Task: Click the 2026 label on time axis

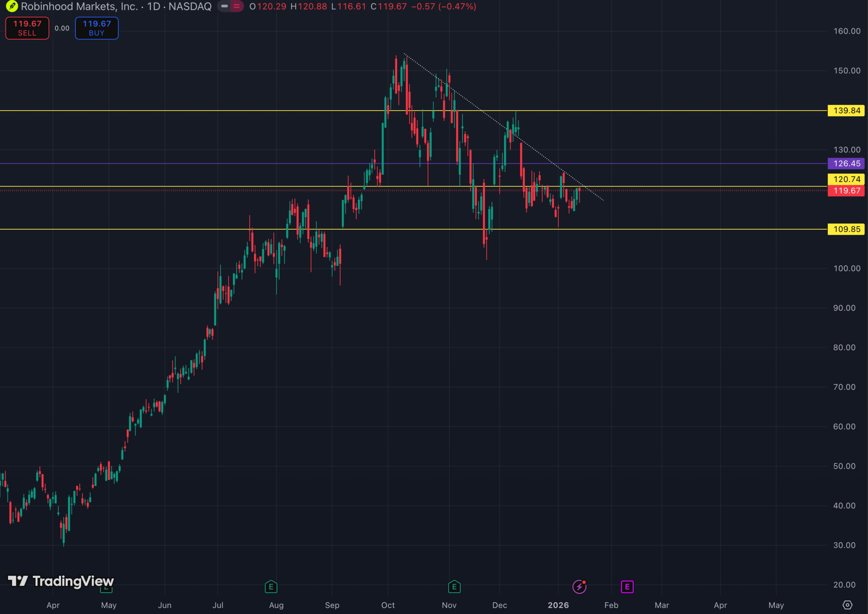Action: [x=558, y=605]
